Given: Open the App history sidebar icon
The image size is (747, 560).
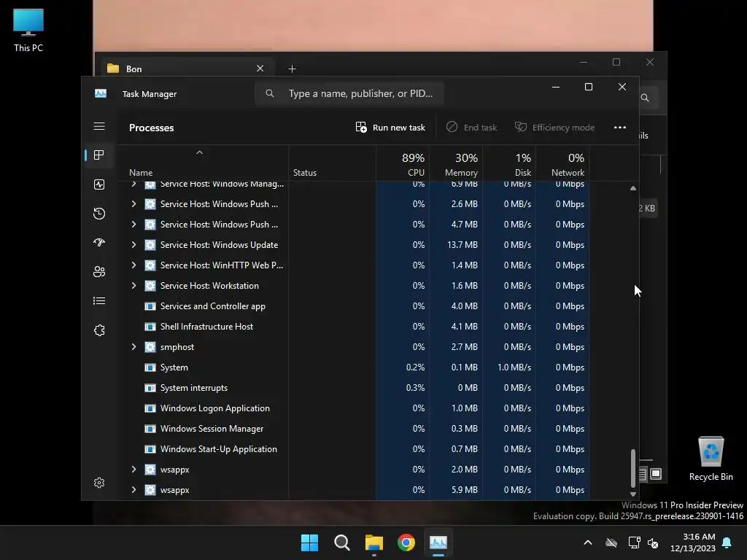Looking at the screenshot, I should 99,214.
